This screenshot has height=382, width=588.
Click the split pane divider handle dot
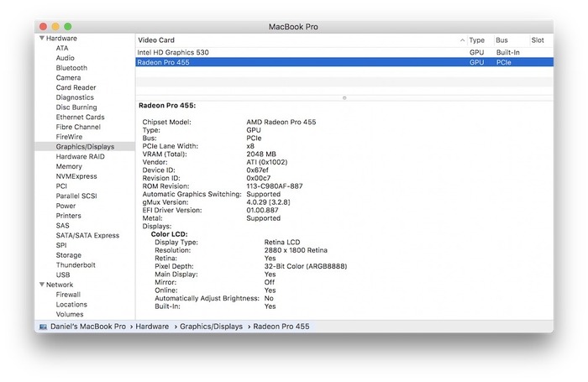pos(344,98)
